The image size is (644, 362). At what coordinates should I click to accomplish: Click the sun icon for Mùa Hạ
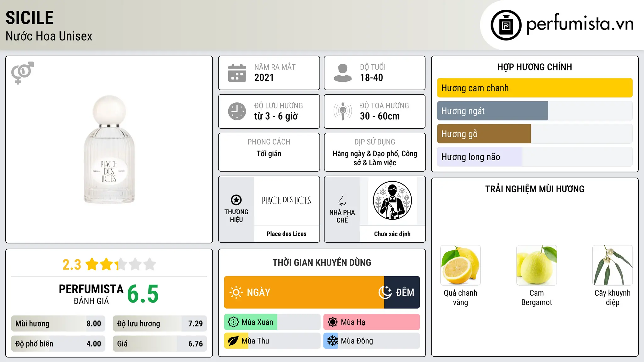332,322
